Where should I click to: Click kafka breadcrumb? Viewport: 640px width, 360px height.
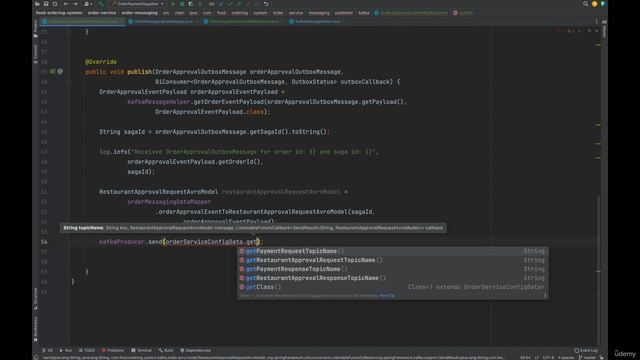coord(364,13)
